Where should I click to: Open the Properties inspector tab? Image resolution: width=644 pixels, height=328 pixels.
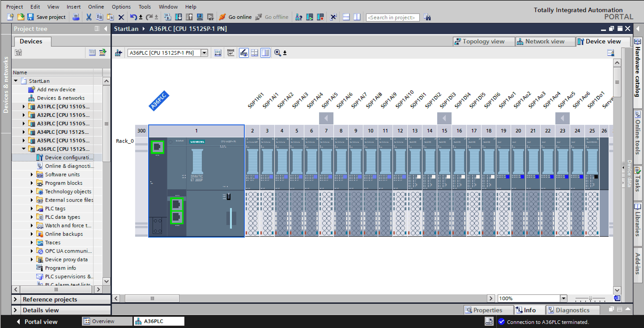488,310
